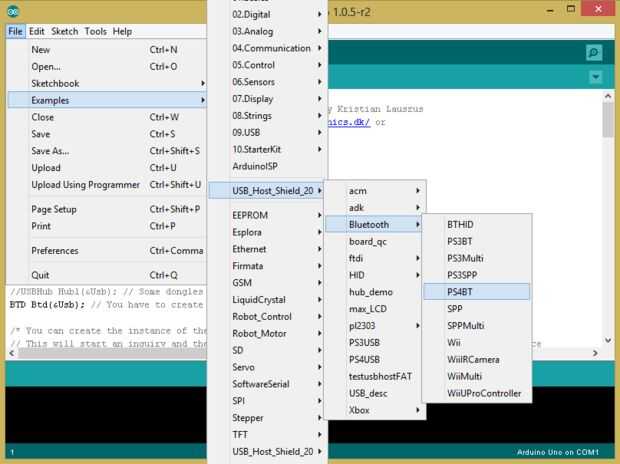620x464 pixels.
Task: Open the Wii Bluetooth example
Action: pos(477,343)
